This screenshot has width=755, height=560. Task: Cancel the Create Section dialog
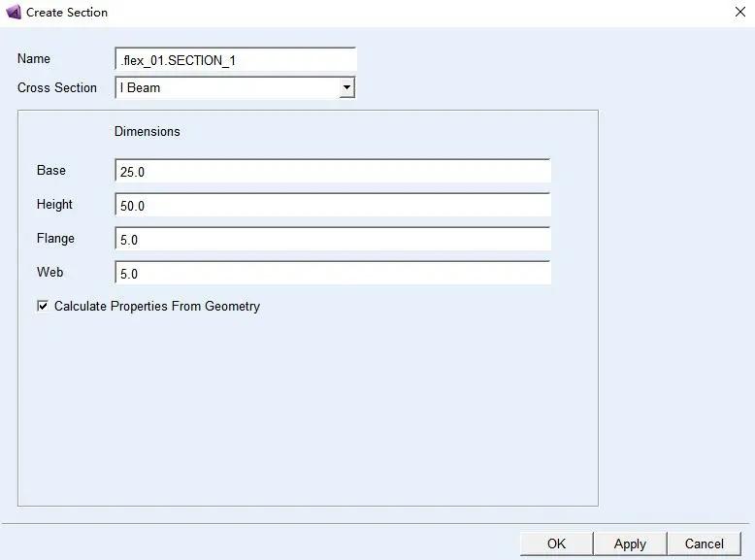[705, 544]
